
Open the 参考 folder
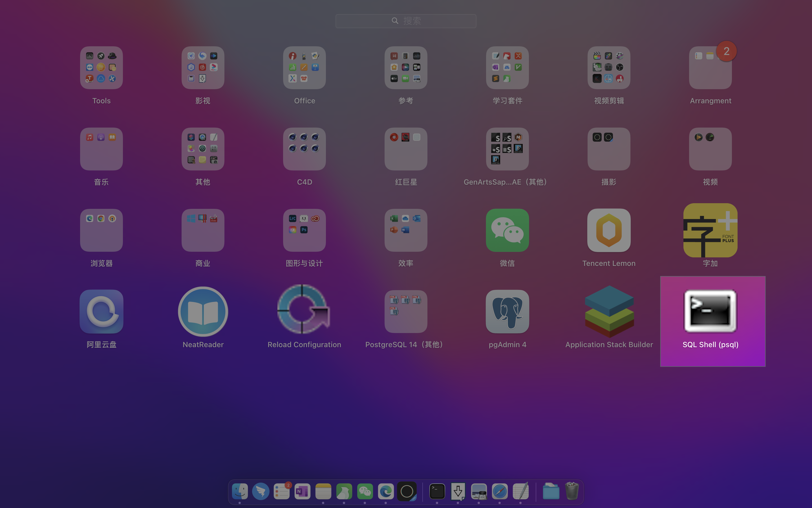[x=406, y=67]
